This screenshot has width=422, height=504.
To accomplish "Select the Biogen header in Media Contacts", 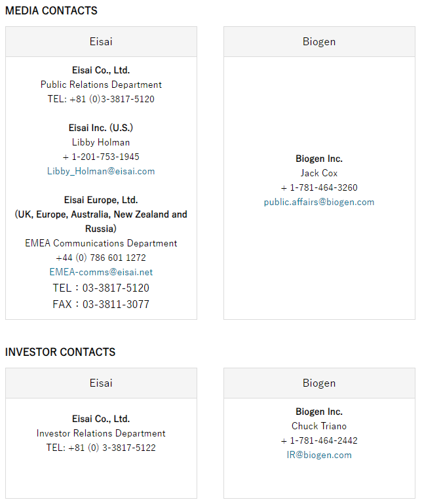I will pyautogui.click(x=319, y=41).
